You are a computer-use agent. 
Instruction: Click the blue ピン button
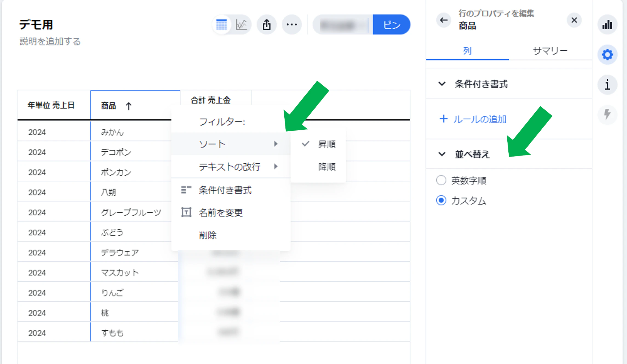click(x=391, y=25)
